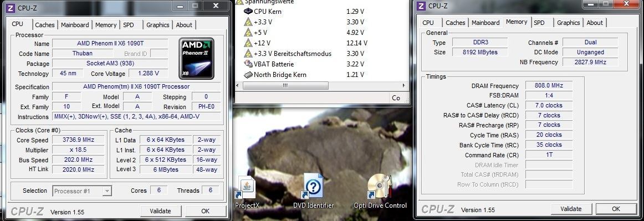The height and width of the screenshot is (221, 644).
Task: Click the Multiplier value x 18.5
Action: (x=78, y=150)
